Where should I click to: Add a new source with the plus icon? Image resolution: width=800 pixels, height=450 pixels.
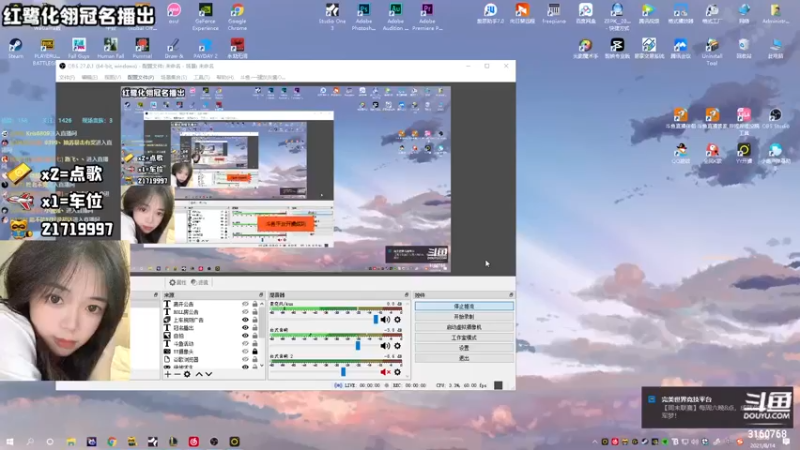(x=167, y=374)
